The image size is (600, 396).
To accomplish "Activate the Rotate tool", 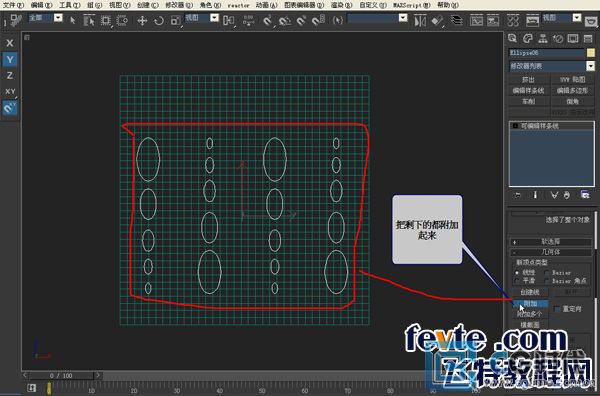I will coord(158,20).
